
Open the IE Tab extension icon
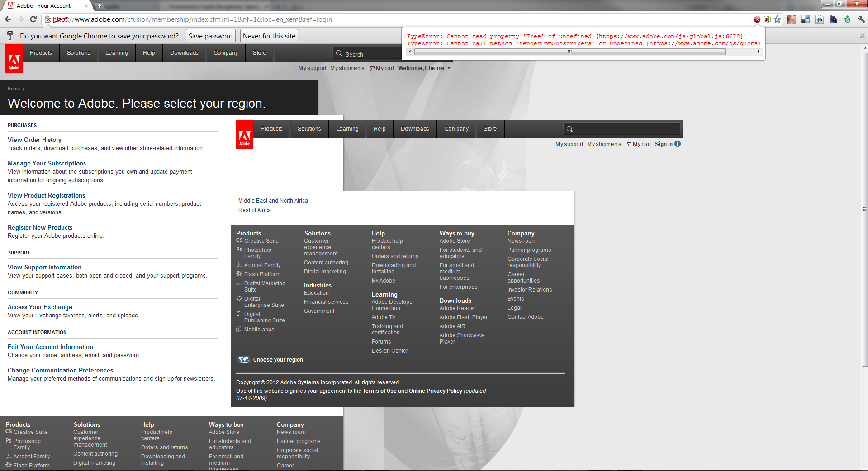click(x=819, y=19)
